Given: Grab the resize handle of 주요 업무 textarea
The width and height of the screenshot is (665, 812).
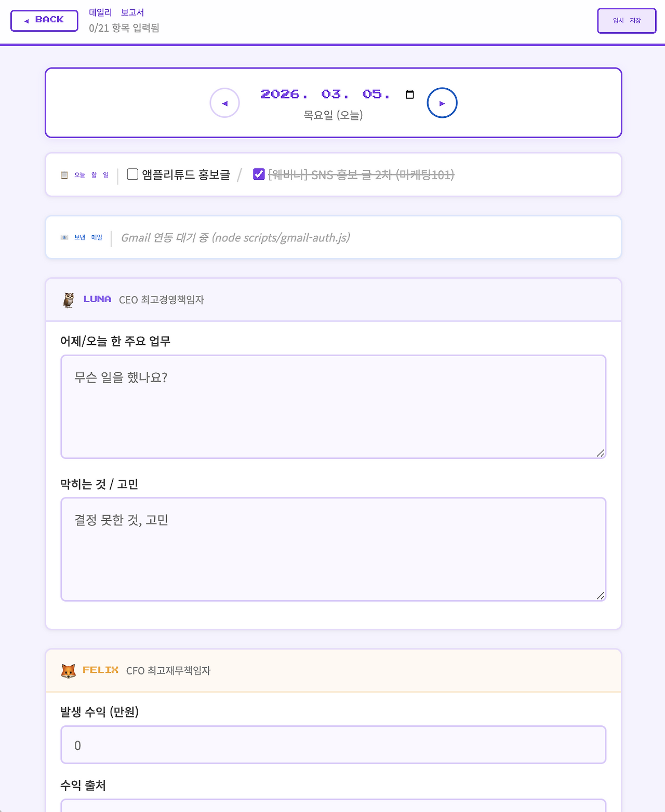Looking at the screenshot, I should (601, 453).
